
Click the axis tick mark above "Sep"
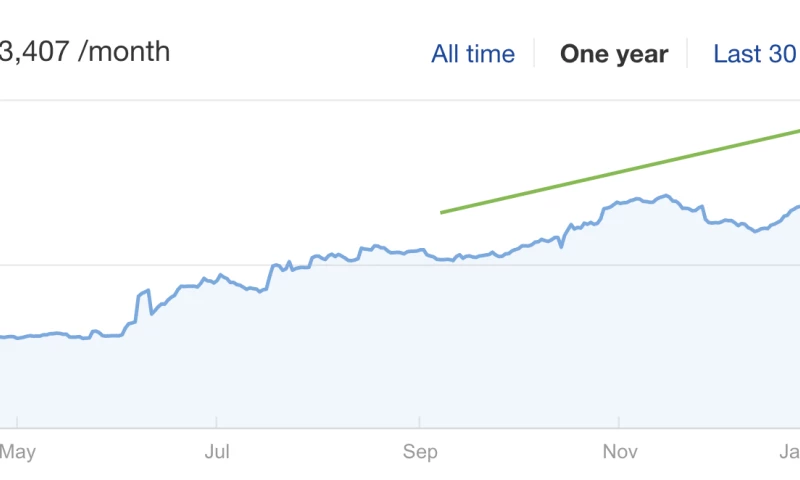[x=420, y=422]
